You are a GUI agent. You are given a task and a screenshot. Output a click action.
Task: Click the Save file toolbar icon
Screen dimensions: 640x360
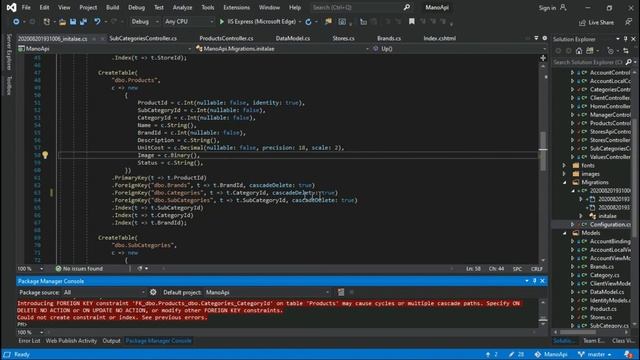[x=73, y=22]
